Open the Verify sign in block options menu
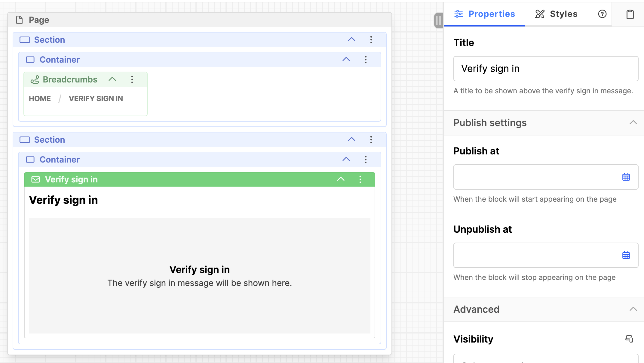Image resolution: width=644 pixels, height=363 pixels. click(x=360, y=179)
